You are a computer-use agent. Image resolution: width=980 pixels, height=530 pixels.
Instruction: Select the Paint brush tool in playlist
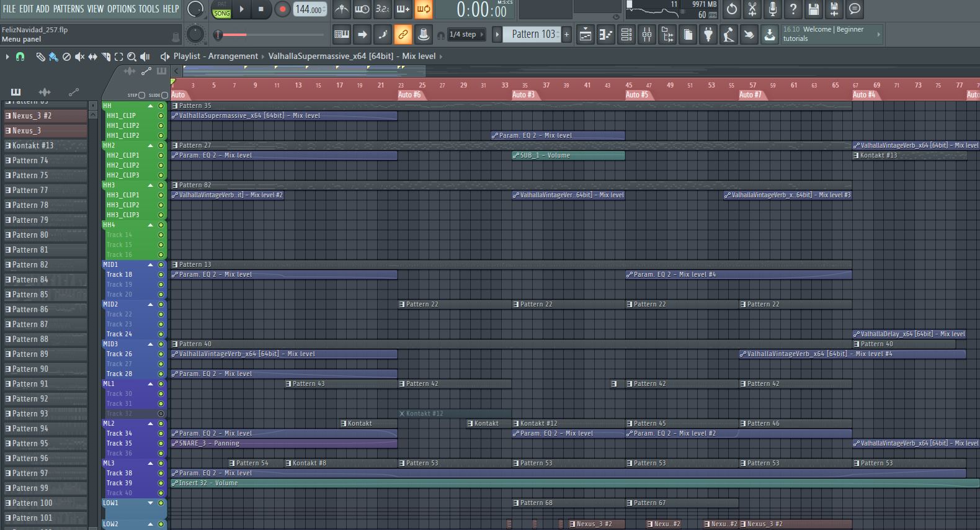[53, 56]
